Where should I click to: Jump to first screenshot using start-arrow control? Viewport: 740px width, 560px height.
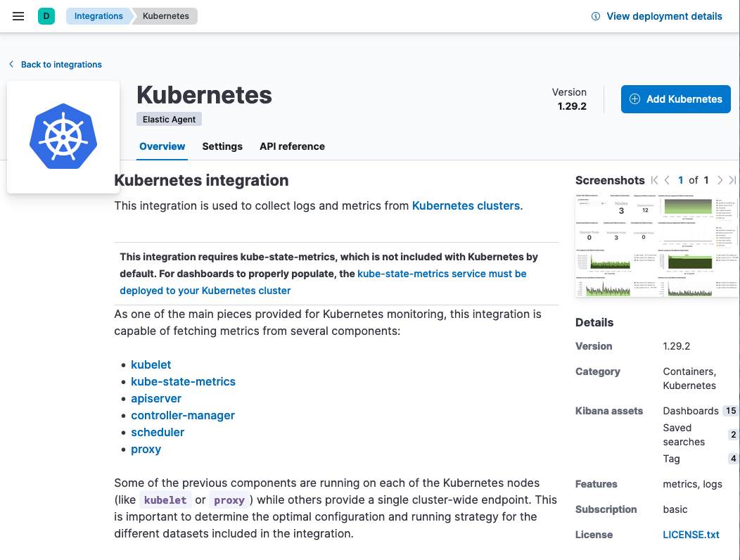653,180
